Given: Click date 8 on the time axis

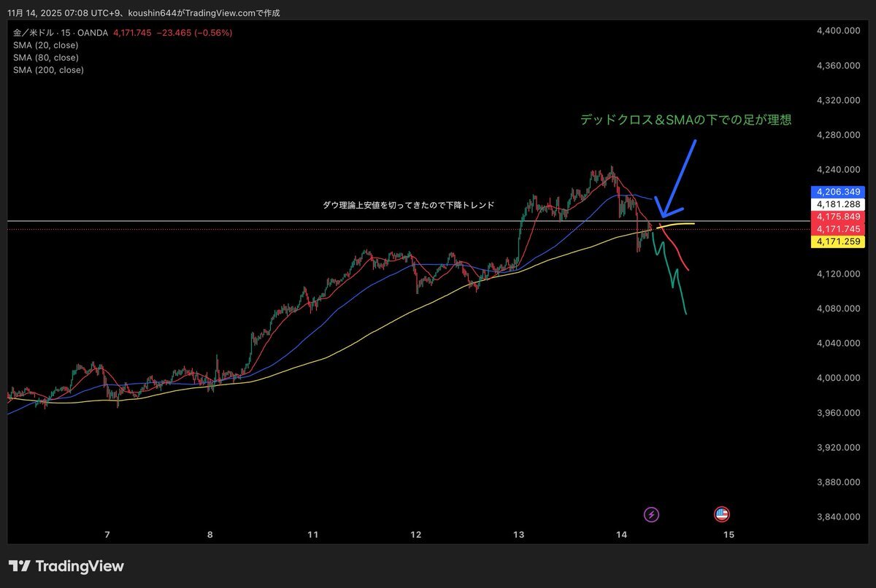Looking at the screenshot, I should pyautogui.click(x=210, y=535).
